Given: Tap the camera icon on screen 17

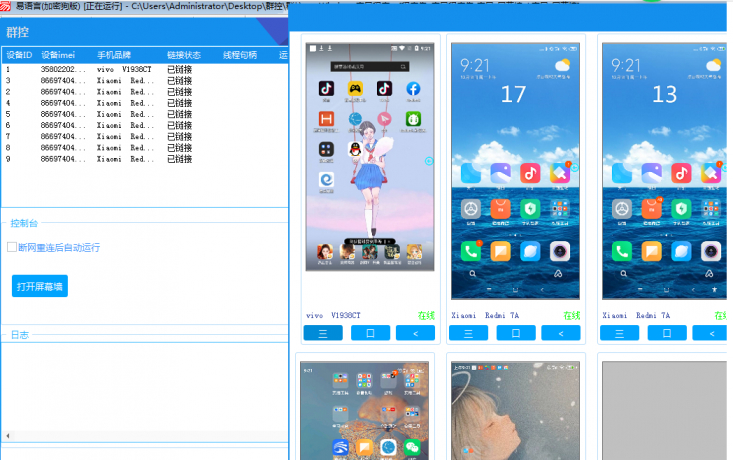Looking at the screenshot, I should [x=560, y=252].
